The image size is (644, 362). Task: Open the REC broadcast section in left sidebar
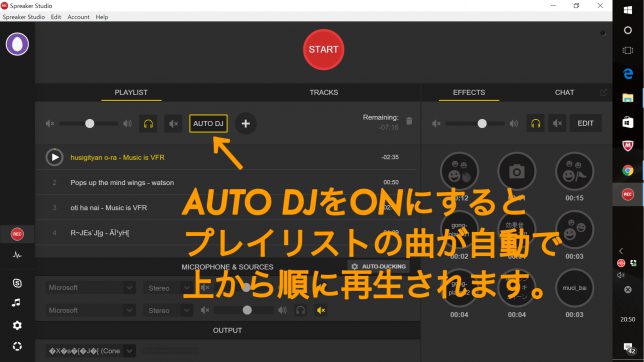point(17,234)
